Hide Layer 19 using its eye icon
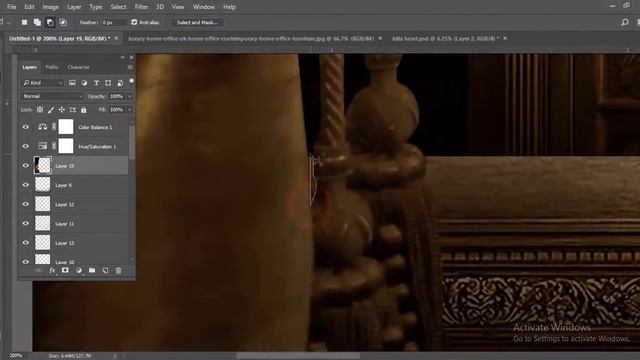640x360 pixels. [x=26, y=166]
